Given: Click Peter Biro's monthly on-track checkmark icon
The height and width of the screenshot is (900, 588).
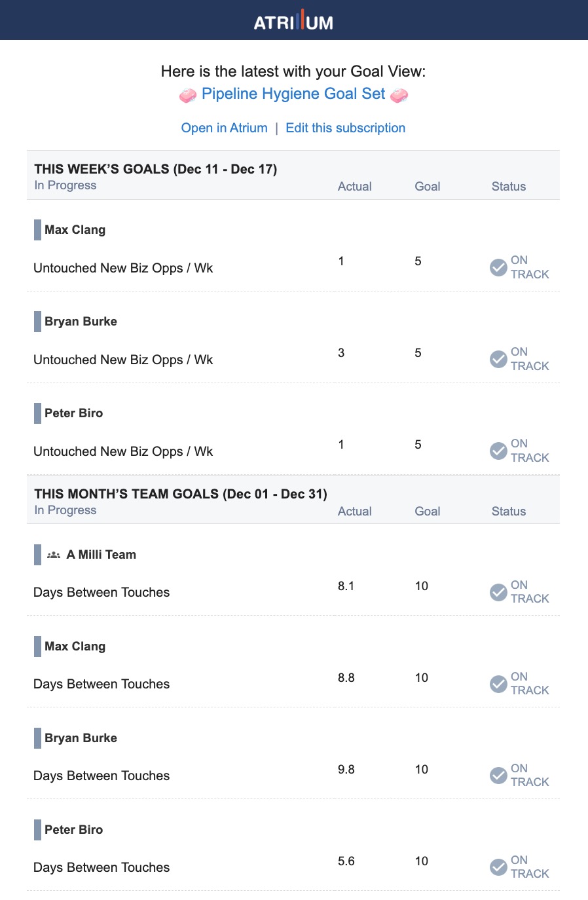Looking at the screenshot, I should pyautogui.click(x=498, y=867).
